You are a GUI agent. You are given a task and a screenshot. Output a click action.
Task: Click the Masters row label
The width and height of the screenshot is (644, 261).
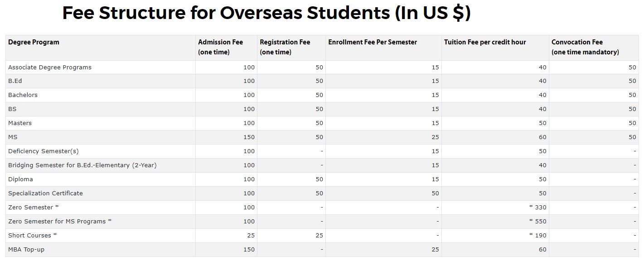click(20, 123)
